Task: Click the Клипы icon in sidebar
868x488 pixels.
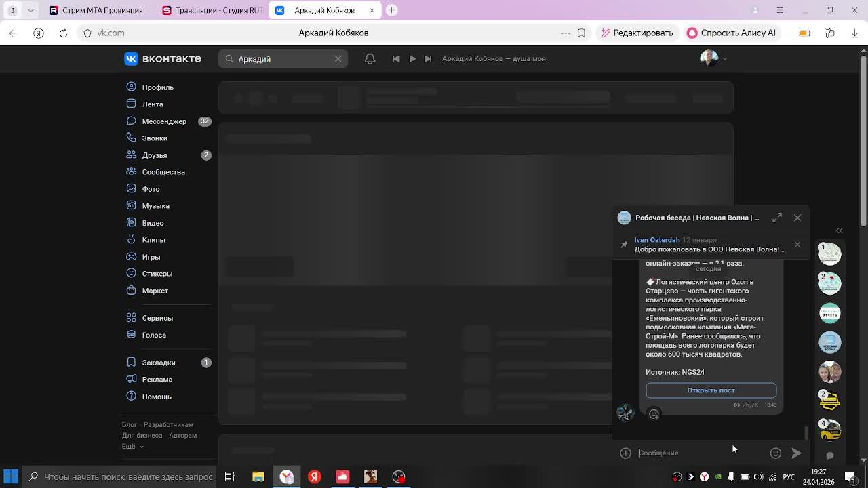Action: pos(131,240)
